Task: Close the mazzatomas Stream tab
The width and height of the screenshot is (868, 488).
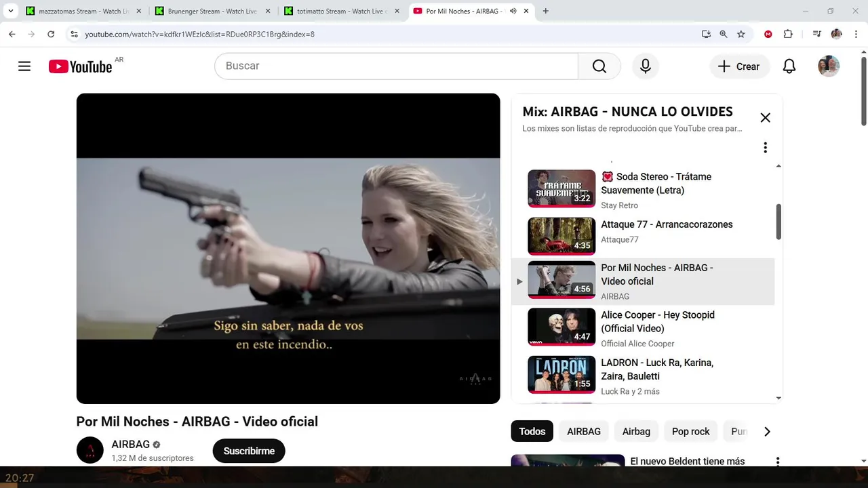Action: click(x=138, y=11)
